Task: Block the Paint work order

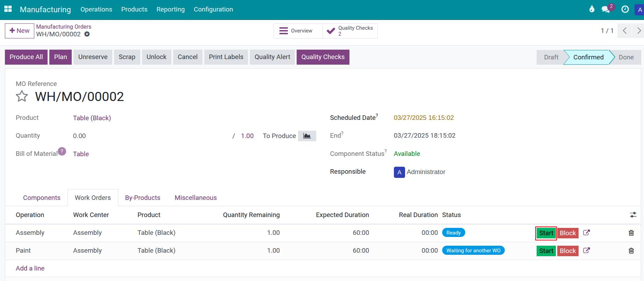Action: 568,251
